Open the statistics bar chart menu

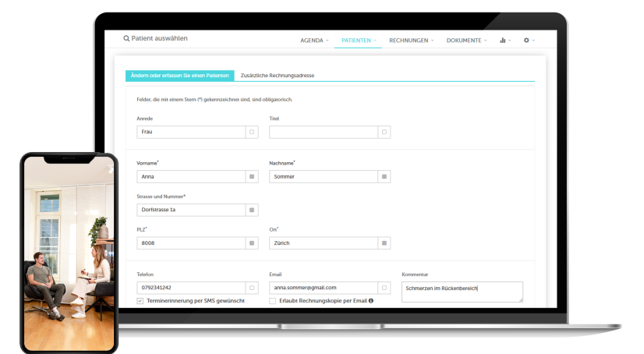click(x=503, y=40)
